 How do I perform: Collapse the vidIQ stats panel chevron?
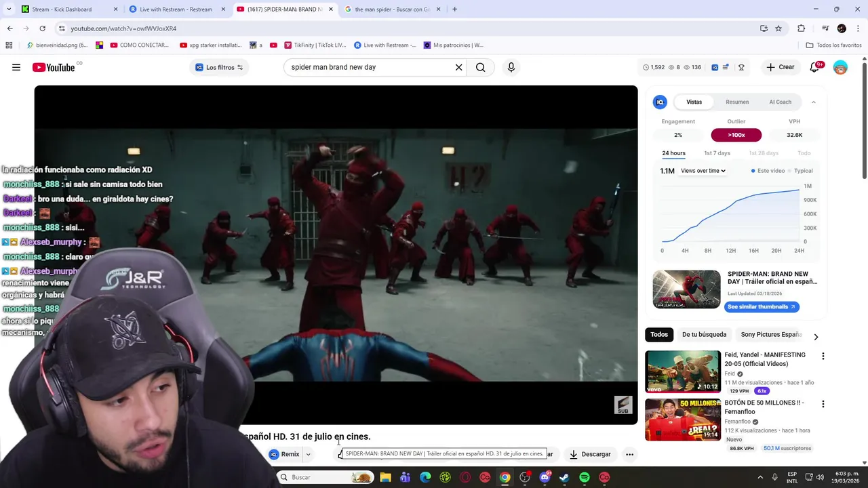point(814,102)
